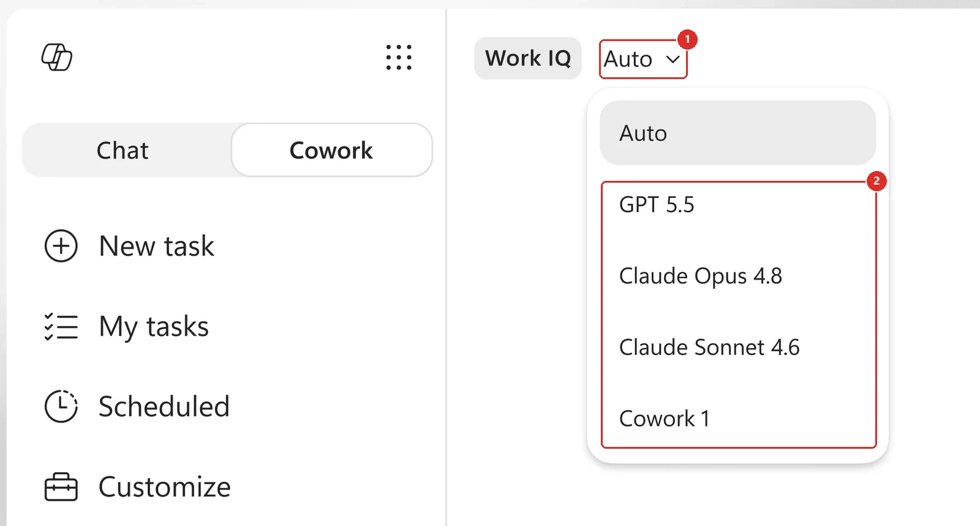This screenshot has width=980, height=526.
Task: Click the Work IQ button
Action: [x=528, y=58]
